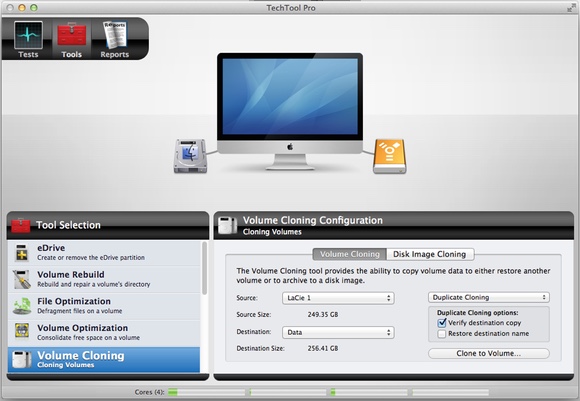Click the Destination Size value 256.41 GB
The height and width of the screenshot is (401, 580).
pos(323,348)
